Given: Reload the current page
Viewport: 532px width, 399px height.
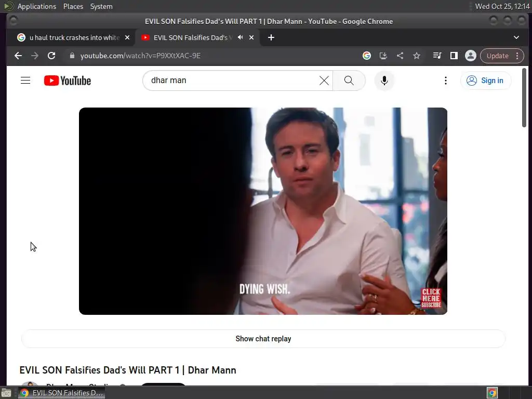Looking at the screenshot, I should (x=51, y=56).
